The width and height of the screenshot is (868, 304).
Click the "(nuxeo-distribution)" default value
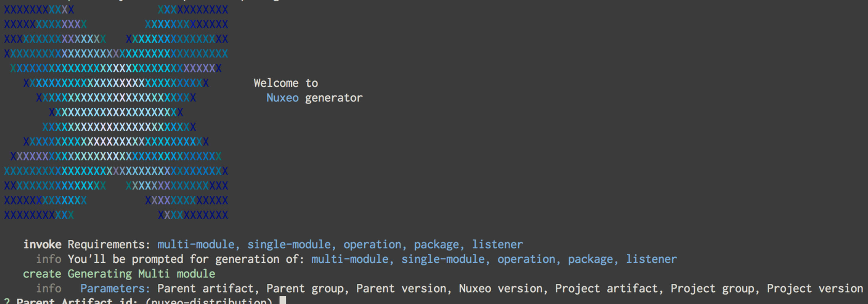click(x=209, y=300)
